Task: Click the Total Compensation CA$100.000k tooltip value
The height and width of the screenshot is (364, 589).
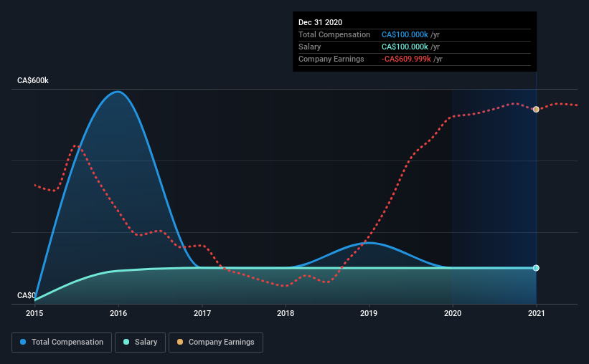Action: click(405, 34)
